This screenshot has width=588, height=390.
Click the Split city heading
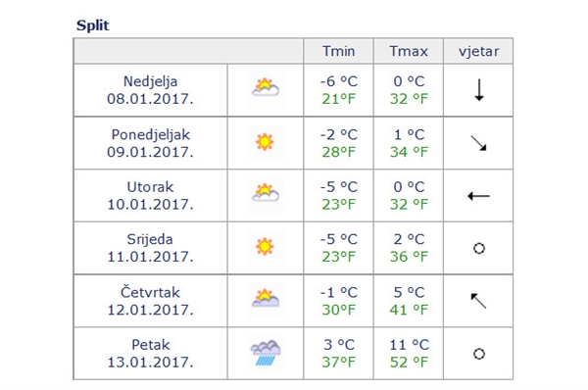click(93, 25)
